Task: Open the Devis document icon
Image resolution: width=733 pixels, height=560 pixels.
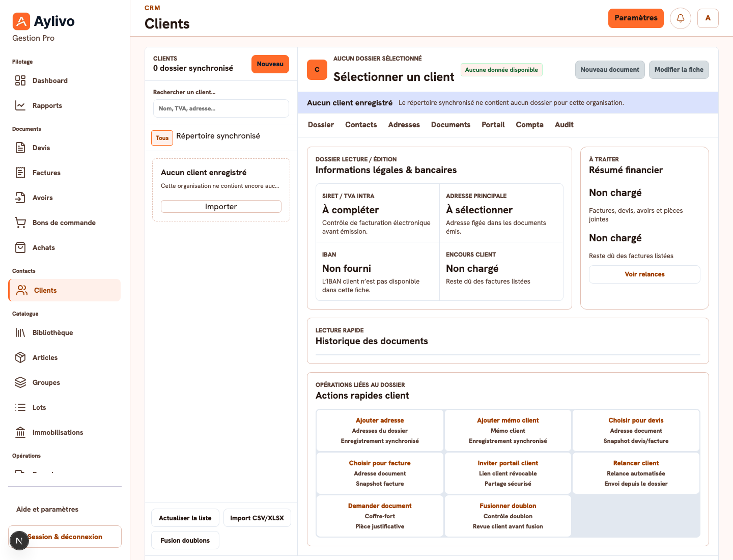Action: click(x=20, y=148)
